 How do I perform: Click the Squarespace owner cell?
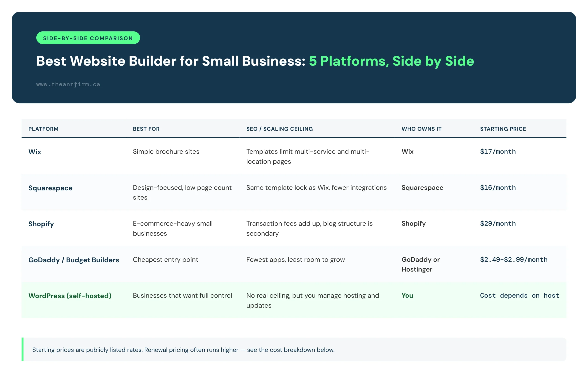pos(422,187)
